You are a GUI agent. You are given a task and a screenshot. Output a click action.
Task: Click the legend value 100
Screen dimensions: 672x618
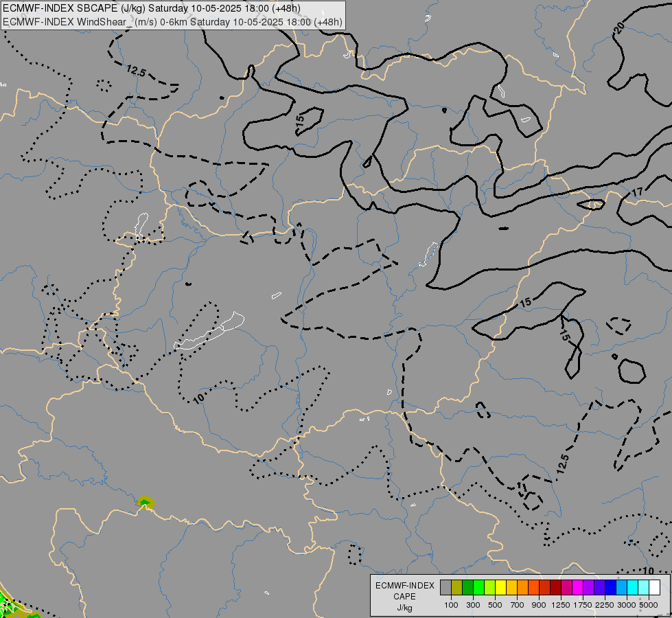pos(451,605)
